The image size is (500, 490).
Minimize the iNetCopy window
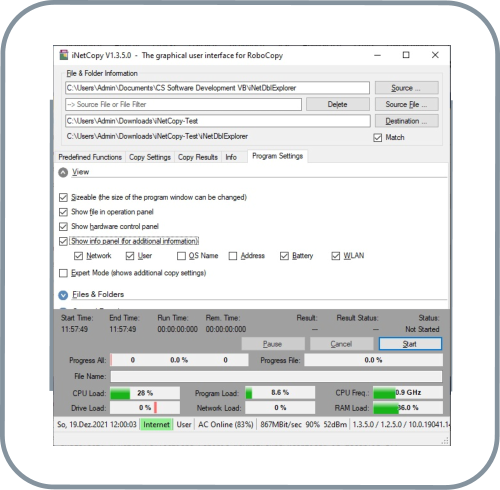(377, 55)
